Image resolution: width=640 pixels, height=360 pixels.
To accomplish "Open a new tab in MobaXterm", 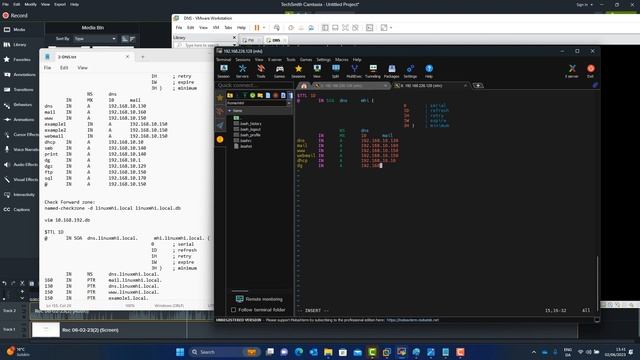I will 478,86.
